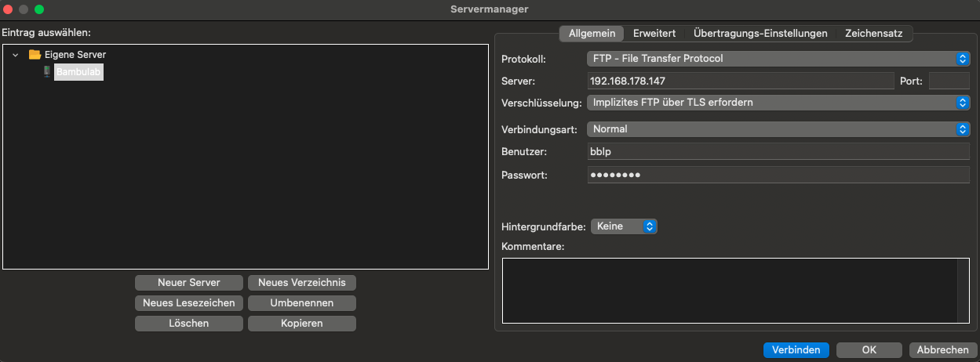Switch to the Erweitert tab
The image size is (980, 362).
[x=654, y=34]
